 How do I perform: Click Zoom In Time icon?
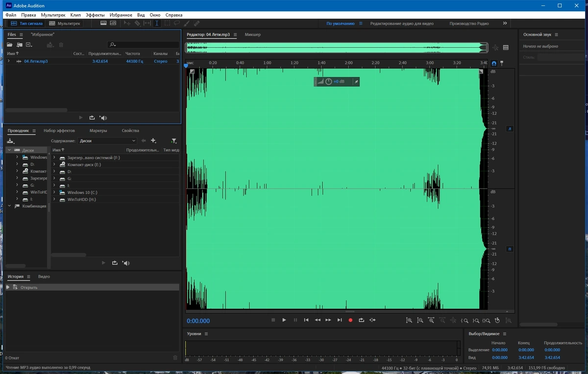[x=431, y=321]
